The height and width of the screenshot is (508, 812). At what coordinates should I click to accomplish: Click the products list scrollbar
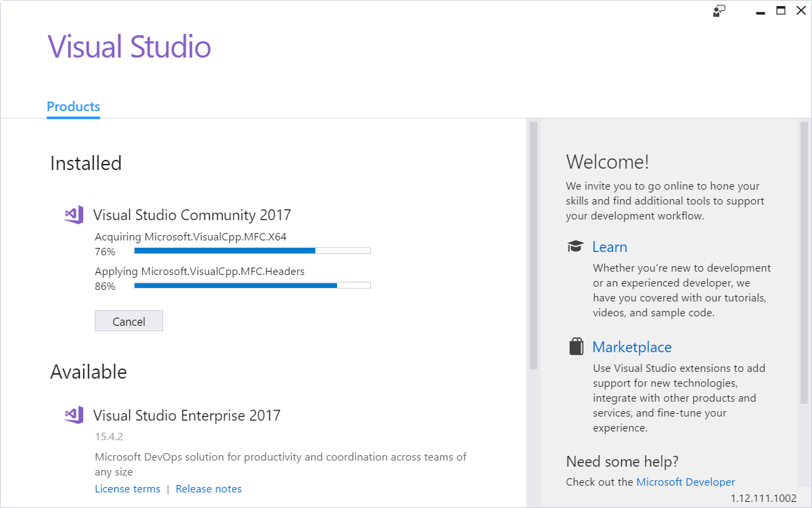(x=533, y=245)
